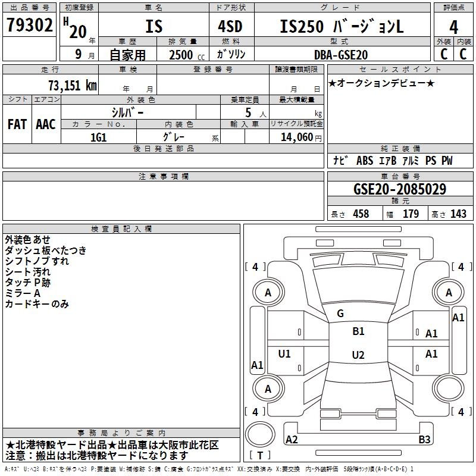Select the U1 door mark on diagram
This screenshot has width=476, height=476.
click(284, 354)
